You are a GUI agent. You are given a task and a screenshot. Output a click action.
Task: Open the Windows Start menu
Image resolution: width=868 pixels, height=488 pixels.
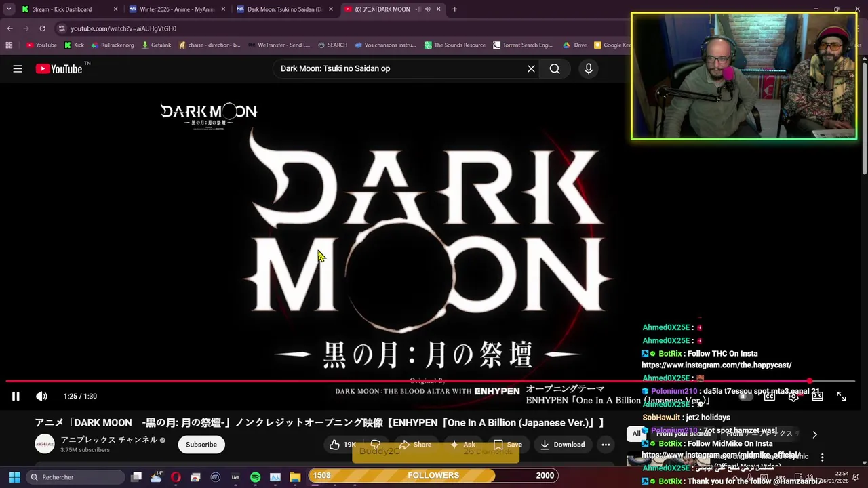[x=14, y=477]
